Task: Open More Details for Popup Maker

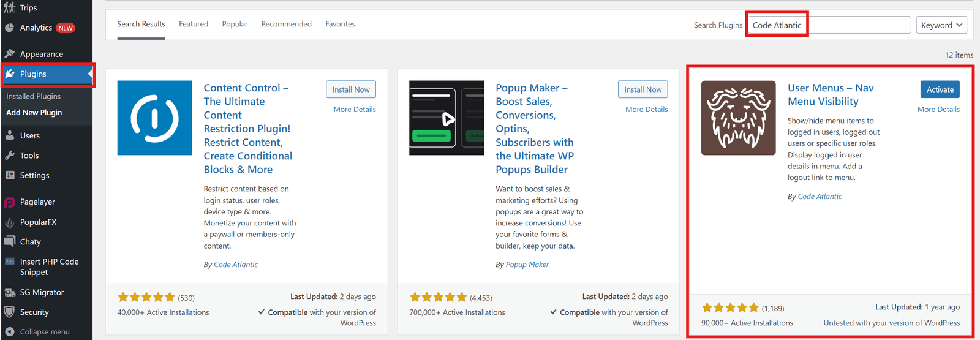Action: [646, 110]
